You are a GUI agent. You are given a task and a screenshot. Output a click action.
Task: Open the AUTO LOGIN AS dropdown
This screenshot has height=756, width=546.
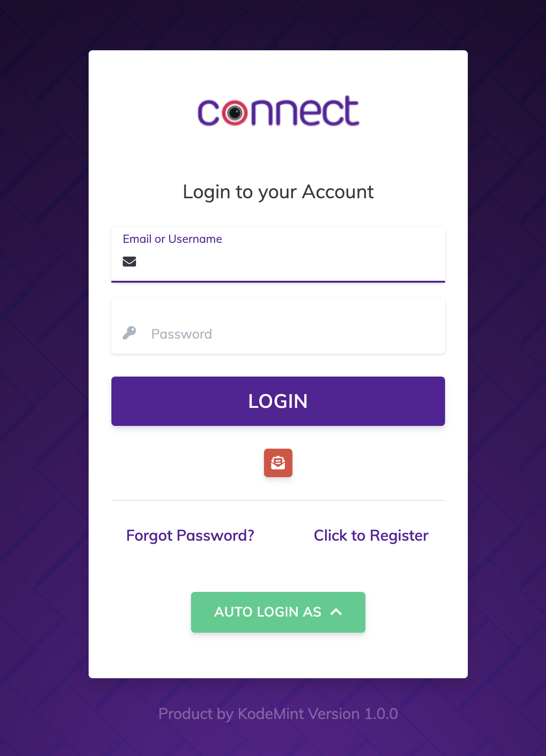(x=278, y=612)
